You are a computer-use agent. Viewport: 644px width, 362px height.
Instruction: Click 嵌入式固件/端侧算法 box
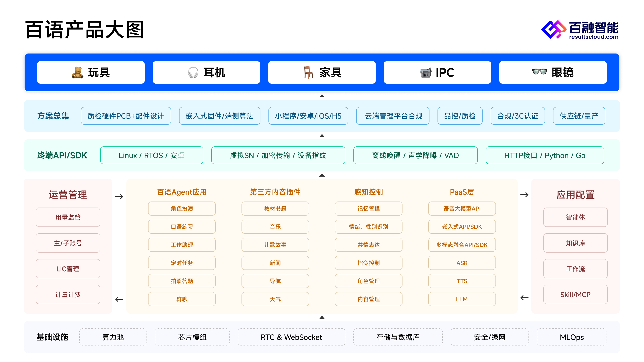(x=220, y=116)
